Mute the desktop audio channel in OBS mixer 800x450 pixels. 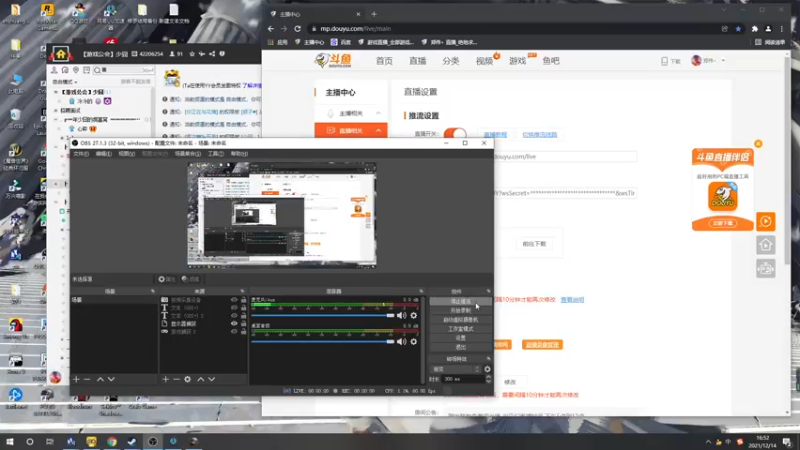click(402, 342)
